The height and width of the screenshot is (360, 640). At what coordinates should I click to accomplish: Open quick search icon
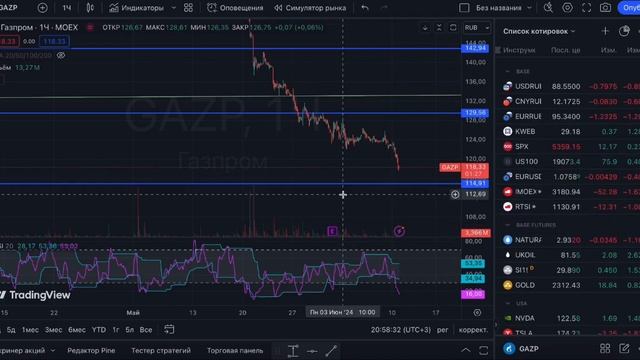point(548,7)
